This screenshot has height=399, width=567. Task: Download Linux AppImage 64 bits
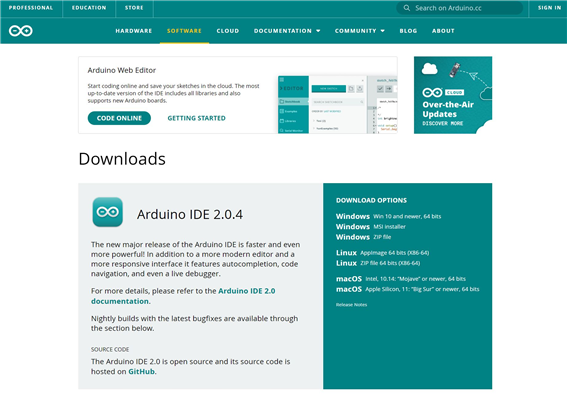[382, 253]
